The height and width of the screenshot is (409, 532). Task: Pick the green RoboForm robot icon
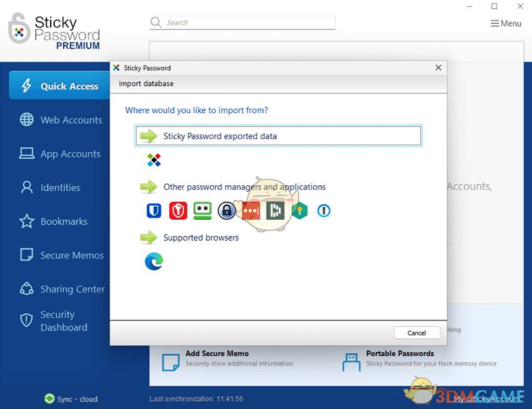click(x=203, y=210)
